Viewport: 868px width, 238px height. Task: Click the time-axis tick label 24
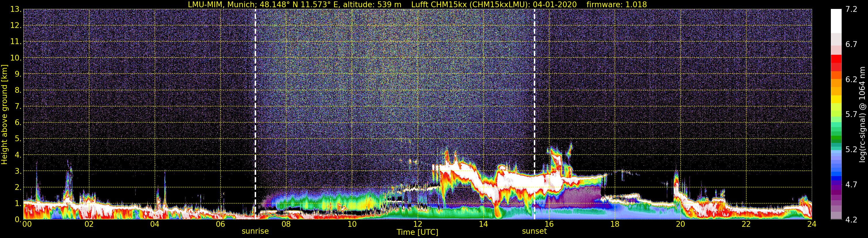812,224
